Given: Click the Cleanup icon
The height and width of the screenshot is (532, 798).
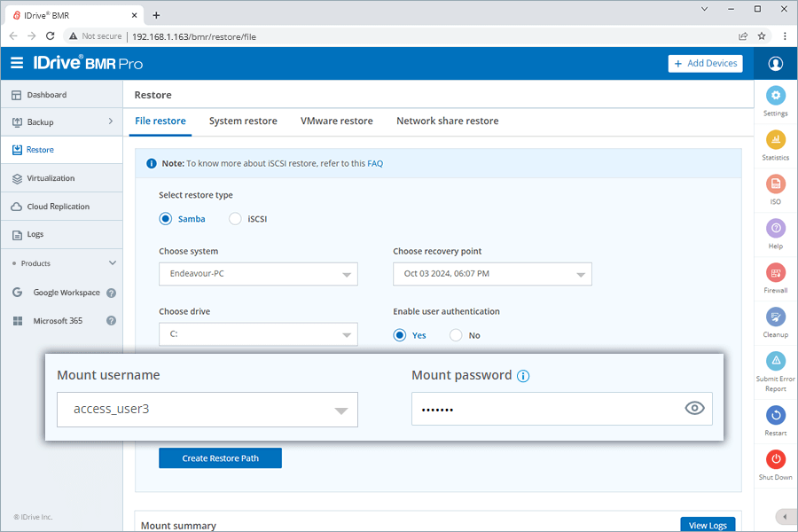Looking at the screenshot, I should tap(775, 317).
